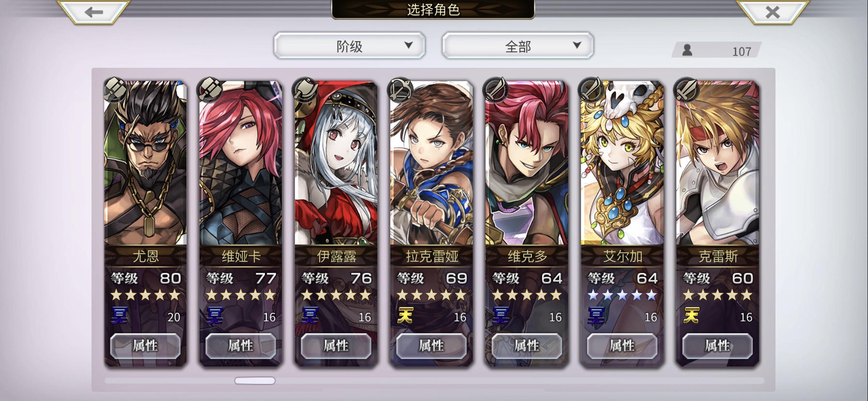Viewport: 868px width, 401px height.
Task: Click the 冥 element icon on 维娅卡's card
Action: [215, 316]
